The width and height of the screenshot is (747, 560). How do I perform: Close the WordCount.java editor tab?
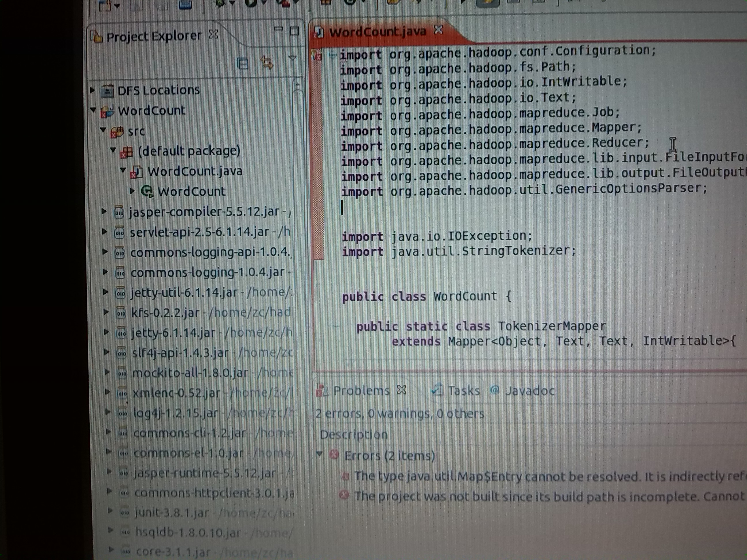tap(438, 30)
